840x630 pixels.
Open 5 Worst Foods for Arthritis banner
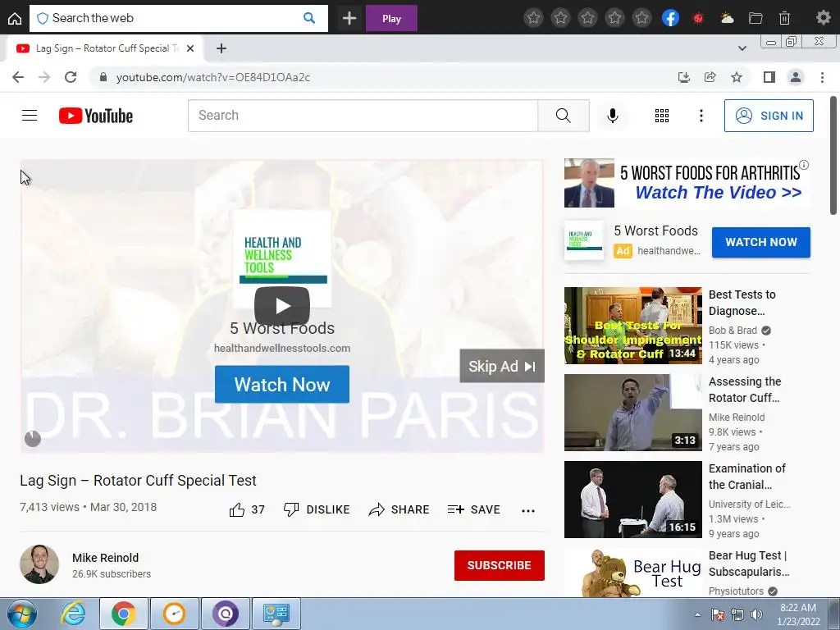(687, 183)
